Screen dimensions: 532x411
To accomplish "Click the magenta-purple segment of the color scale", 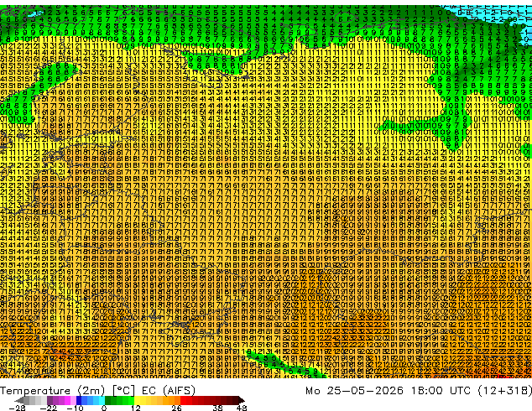I will click(x=61, y=400).
